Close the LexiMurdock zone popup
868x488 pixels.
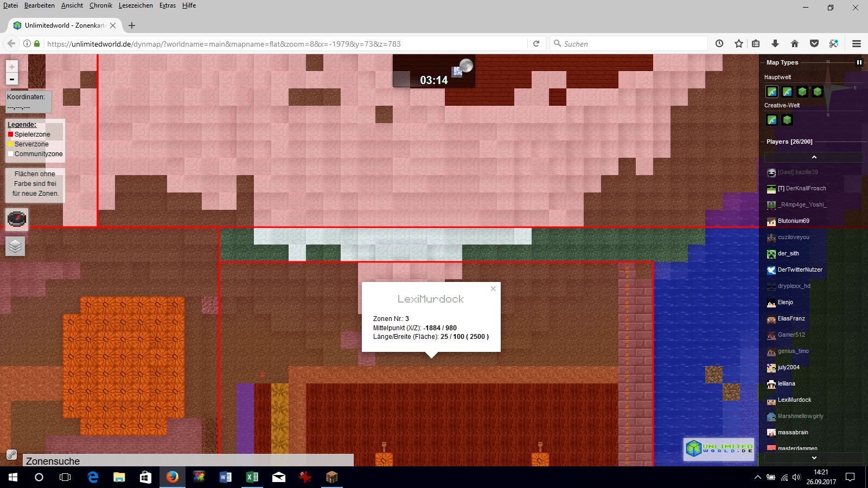pyautogui.click(x=493, y=288)
